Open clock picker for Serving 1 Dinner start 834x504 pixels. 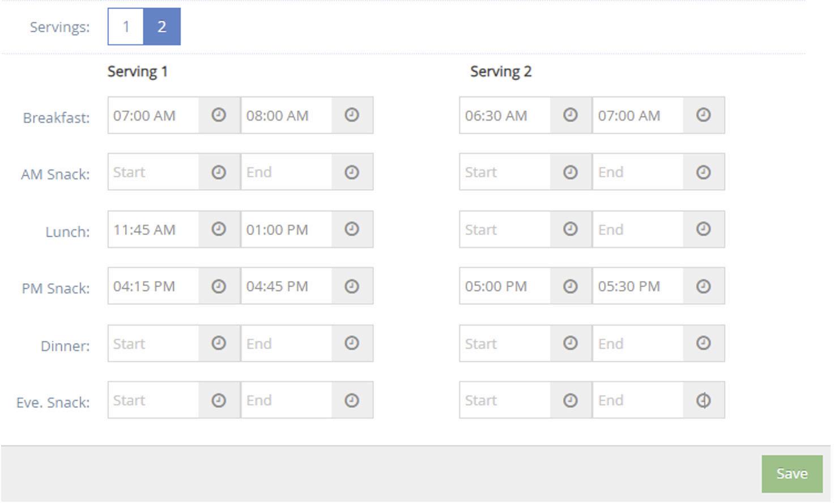[x=219, y=344]
